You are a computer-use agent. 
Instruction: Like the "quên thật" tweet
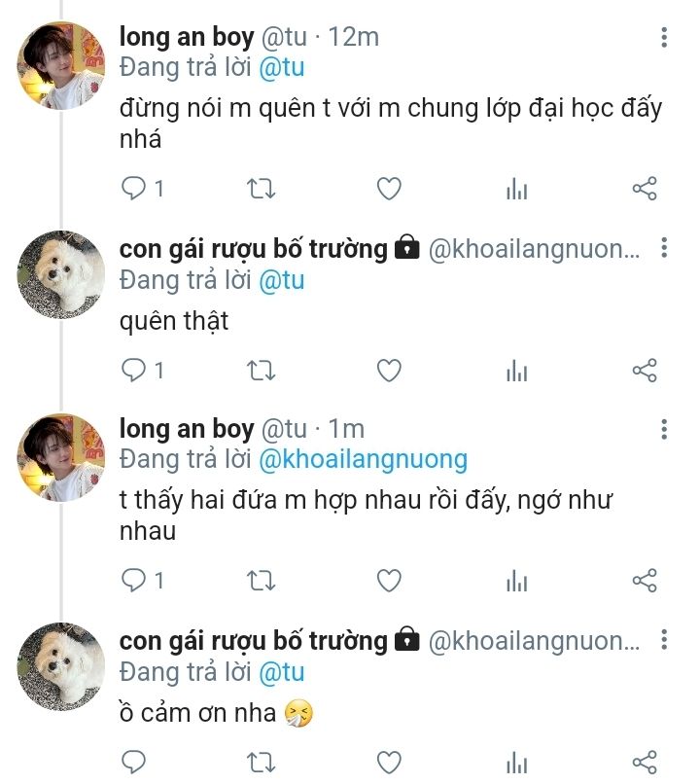389,371
